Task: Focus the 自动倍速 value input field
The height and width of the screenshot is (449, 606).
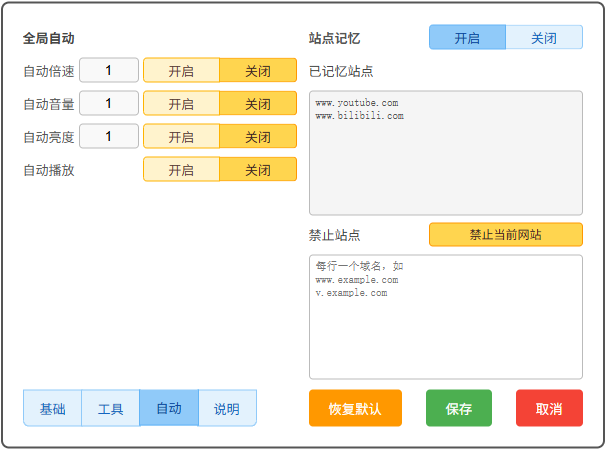Action: pyautogui.click(x=109, y=70)
